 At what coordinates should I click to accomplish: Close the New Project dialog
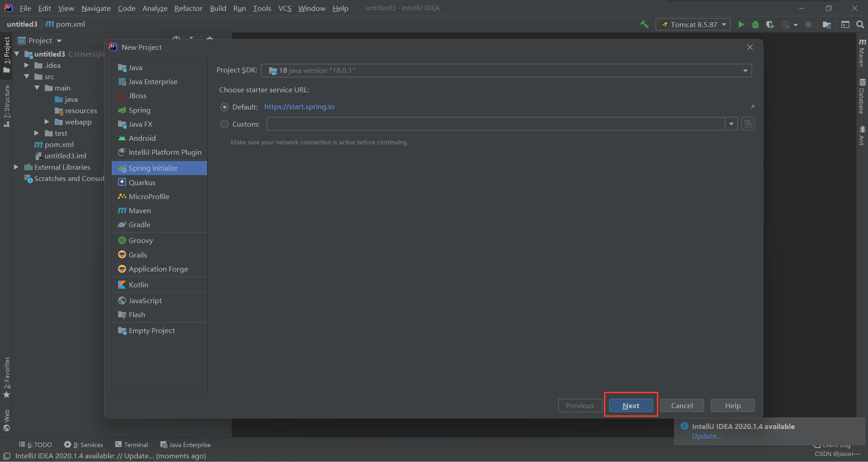coord(750,47)
